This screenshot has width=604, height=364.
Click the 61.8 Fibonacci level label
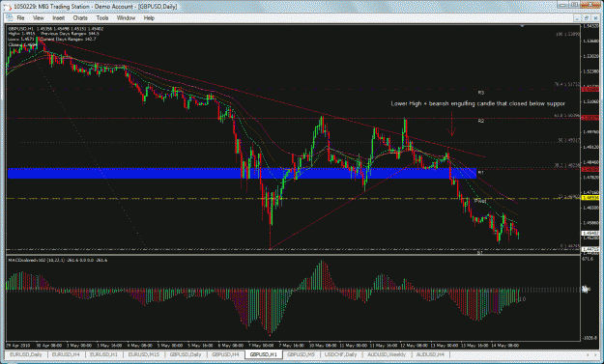point(567,115)
